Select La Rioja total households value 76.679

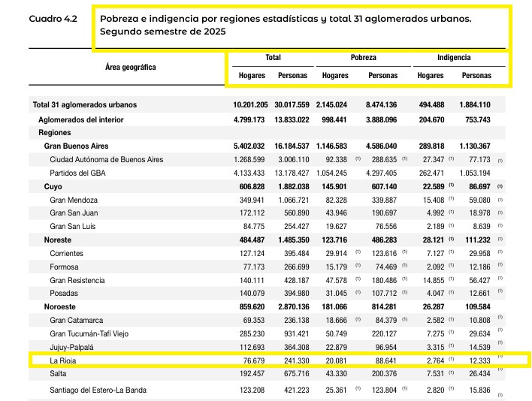click(254, 360)
